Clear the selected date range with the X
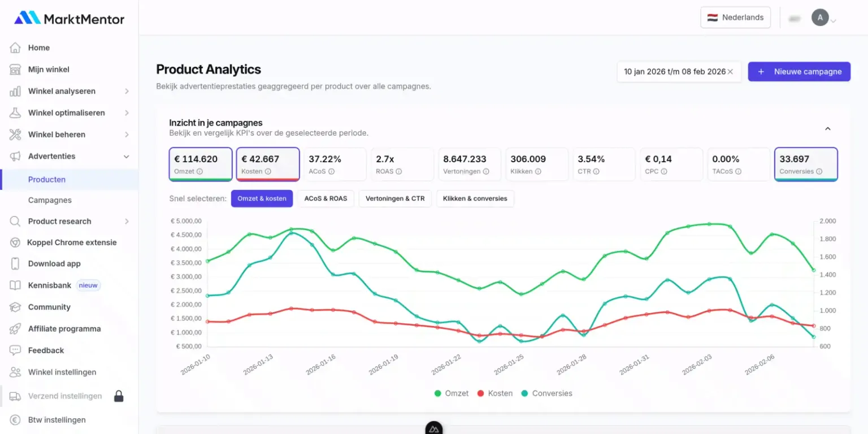 (730, 72)
